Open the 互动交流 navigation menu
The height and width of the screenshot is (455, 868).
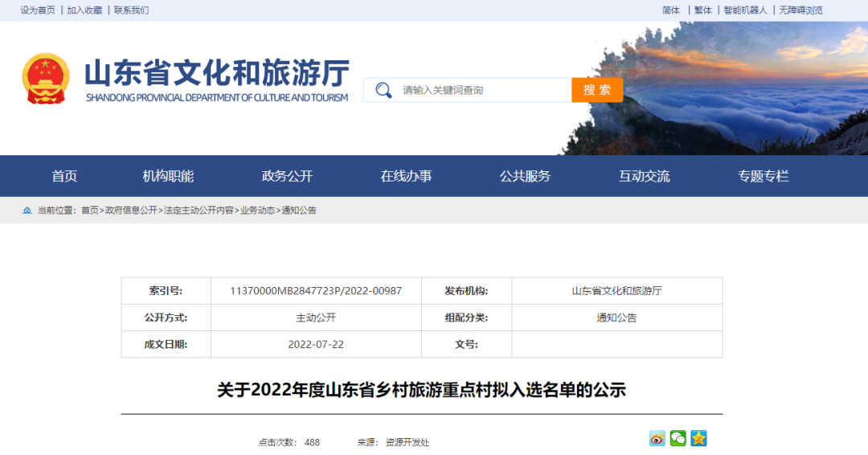(x=644, y=176)
